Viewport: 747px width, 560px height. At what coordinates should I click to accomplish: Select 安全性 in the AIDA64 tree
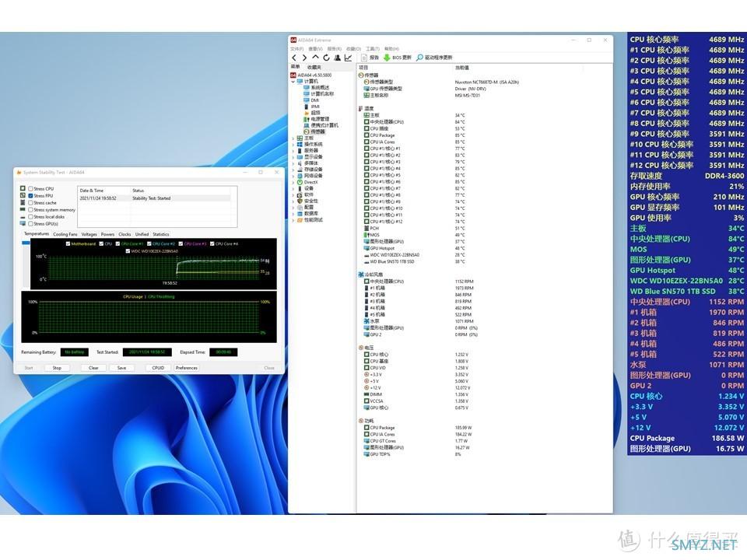click(307, 201)
